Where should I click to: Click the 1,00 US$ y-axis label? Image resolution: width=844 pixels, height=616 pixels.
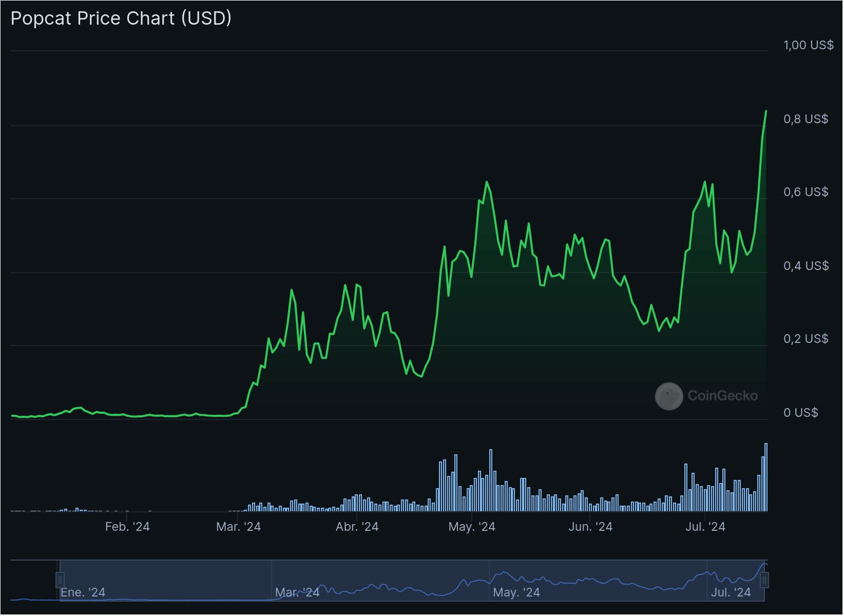tap(809, 45)
